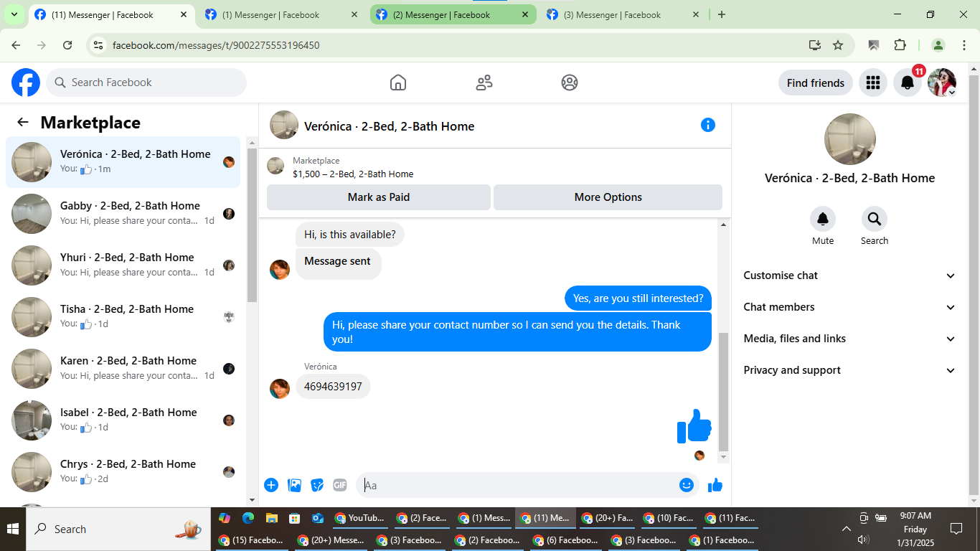The image size is (980, 551).
Task: Open Isabel's 2-Bed, 2-Bath Home conversation
Action: (123, 420)
